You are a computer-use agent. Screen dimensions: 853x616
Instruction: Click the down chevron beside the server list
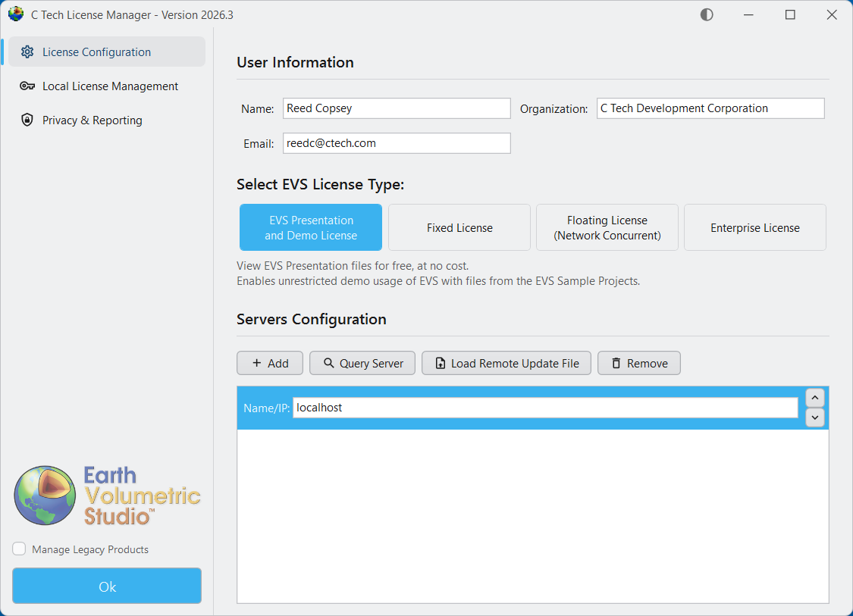(x=814, y=417)
